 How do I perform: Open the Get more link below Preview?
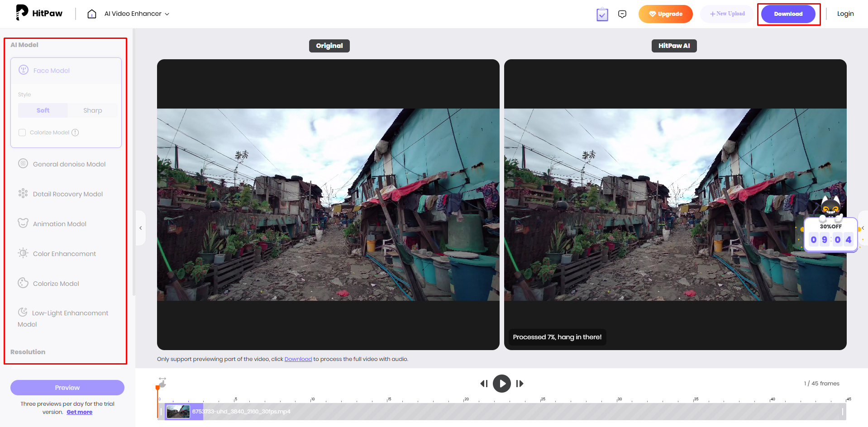[79, 412]
